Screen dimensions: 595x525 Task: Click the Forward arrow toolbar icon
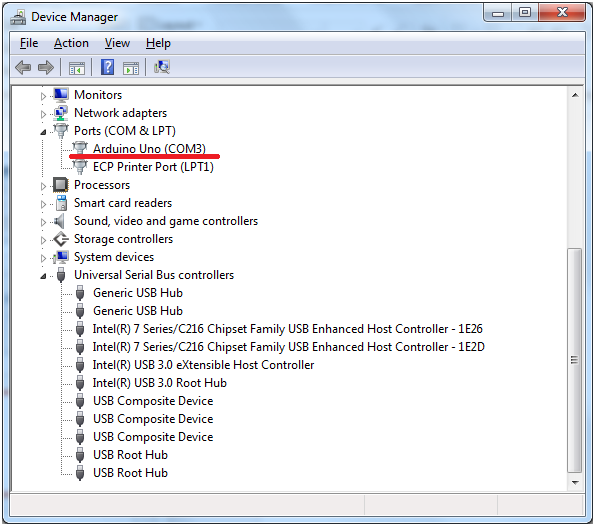coord(46,68)
